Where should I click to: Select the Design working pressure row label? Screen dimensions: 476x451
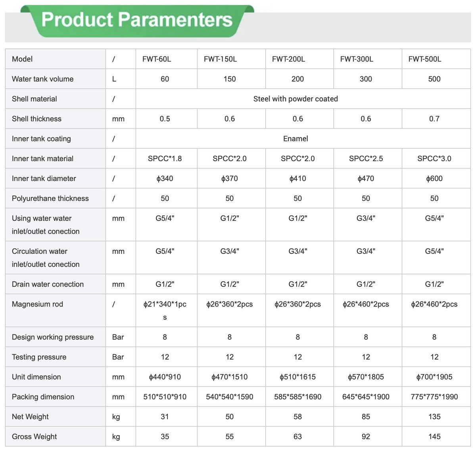[x=53, y=337]
